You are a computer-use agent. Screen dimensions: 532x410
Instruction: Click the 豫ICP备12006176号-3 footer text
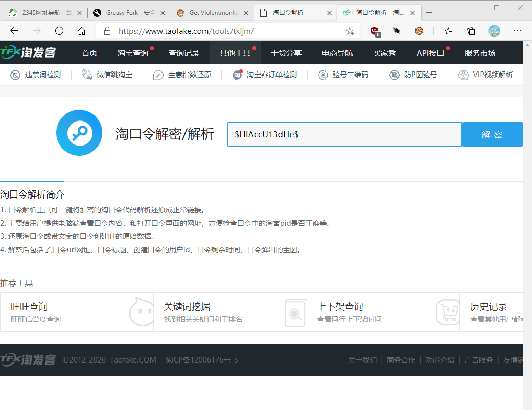pos(201,360)
